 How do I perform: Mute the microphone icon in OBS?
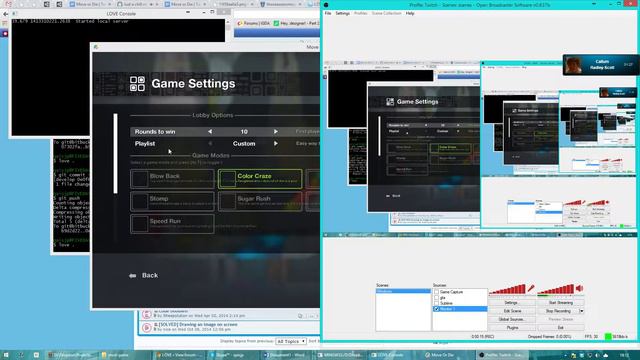531,289
